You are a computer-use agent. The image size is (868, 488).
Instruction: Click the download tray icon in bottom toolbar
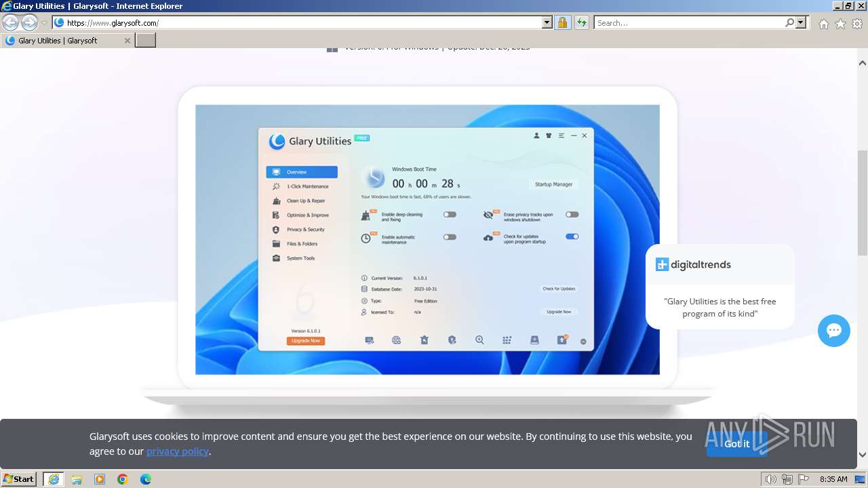point(534,340)
